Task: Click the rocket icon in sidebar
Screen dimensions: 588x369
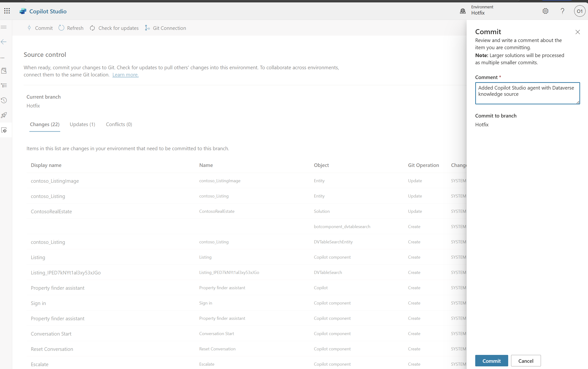Action: pyautogui.click(x=4, y=115)
